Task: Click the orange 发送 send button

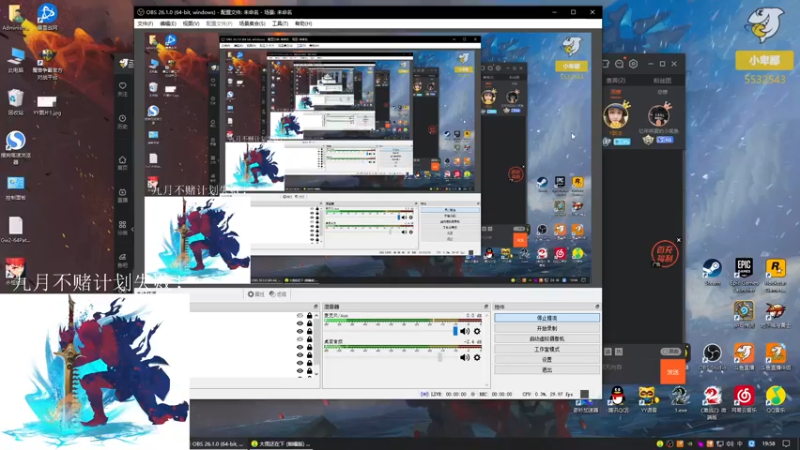Action: point(672,372)
